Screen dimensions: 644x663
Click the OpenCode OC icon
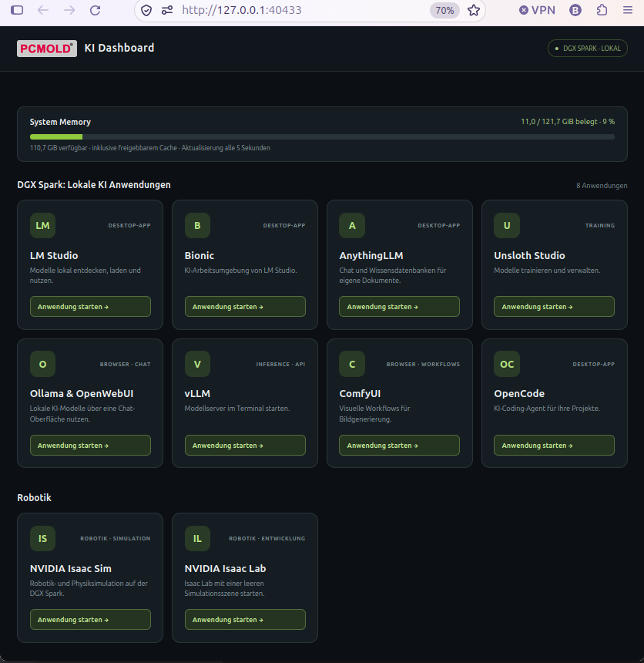[x=507, y=364]
